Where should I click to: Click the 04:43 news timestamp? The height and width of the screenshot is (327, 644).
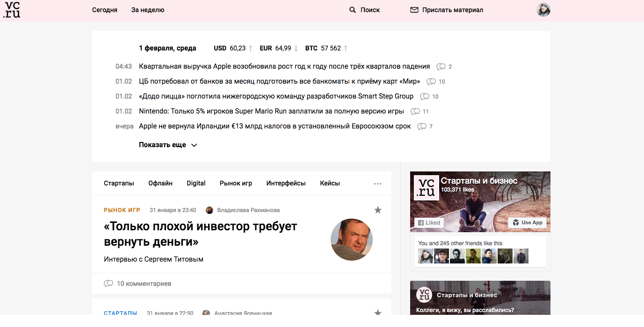(x=123, y=66)
